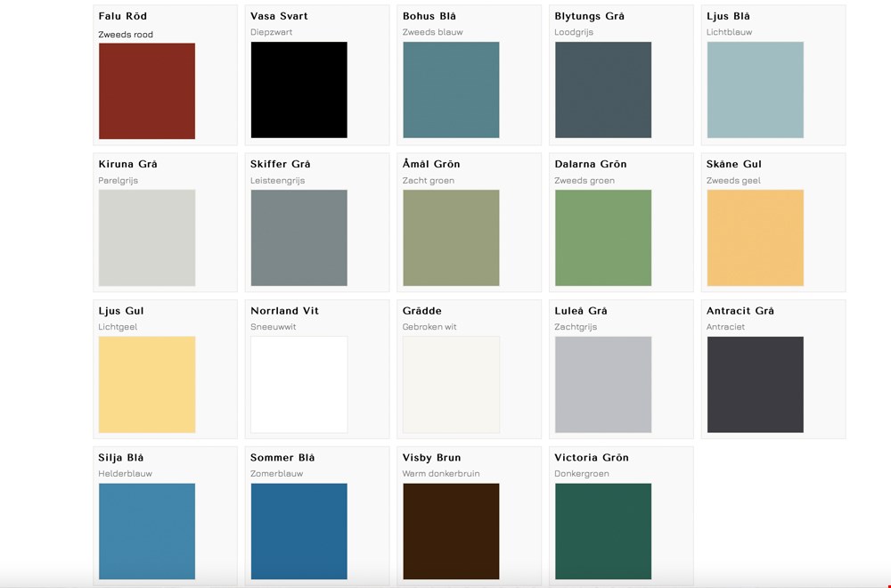The height and width of the screenshot is (588, 891).
Task: Choose the Victoria Grön dark green swatch
Action: click(603, 532)
